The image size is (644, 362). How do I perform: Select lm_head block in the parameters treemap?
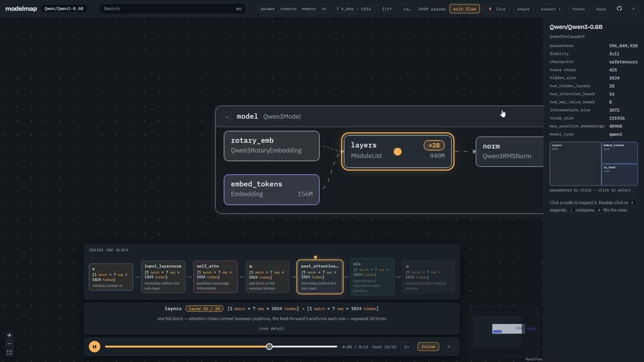pyautogui.click(x=620, y=175)
